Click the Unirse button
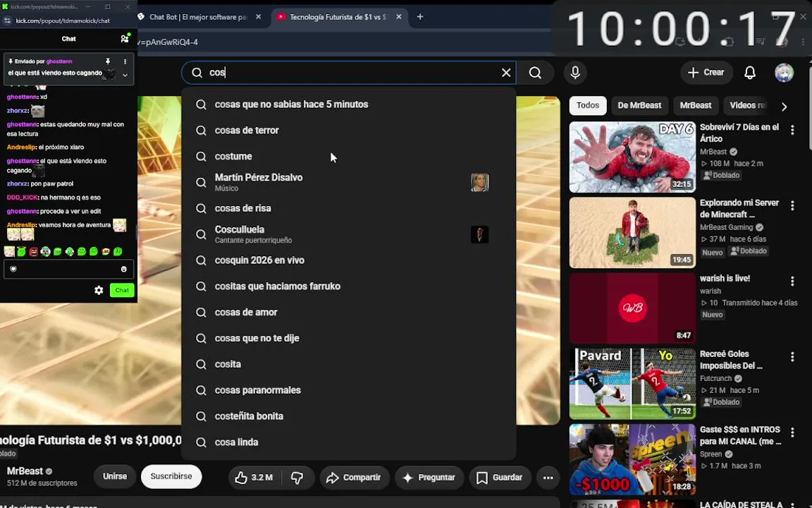812x508 pixels. tap(114, 476)
